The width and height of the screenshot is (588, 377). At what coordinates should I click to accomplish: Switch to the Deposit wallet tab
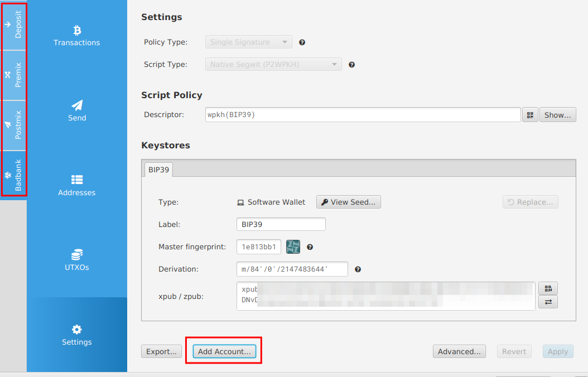click(x=13, y=25)
